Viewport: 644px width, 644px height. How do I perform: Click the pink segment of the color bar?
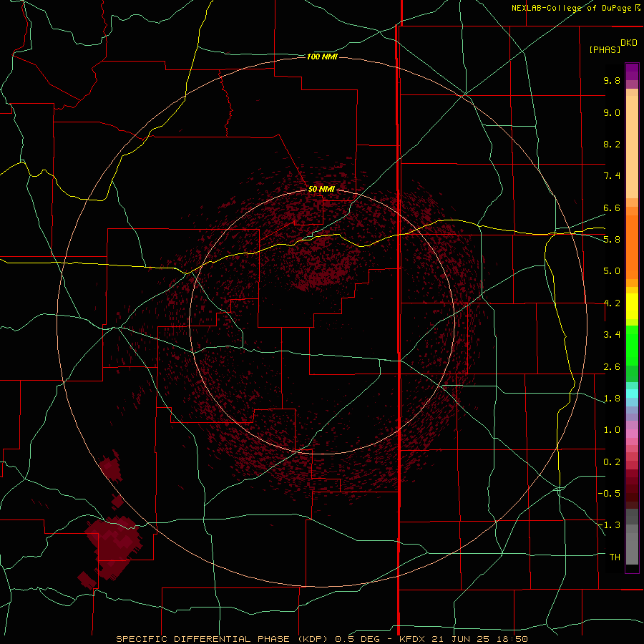632,434
